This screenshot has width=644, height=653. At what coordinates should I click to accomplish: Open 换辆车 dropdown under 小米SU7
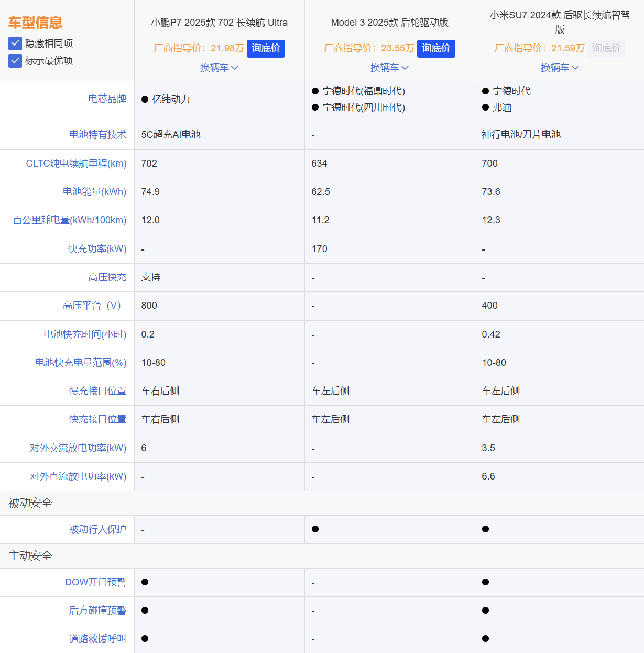(x=560, y=68)
